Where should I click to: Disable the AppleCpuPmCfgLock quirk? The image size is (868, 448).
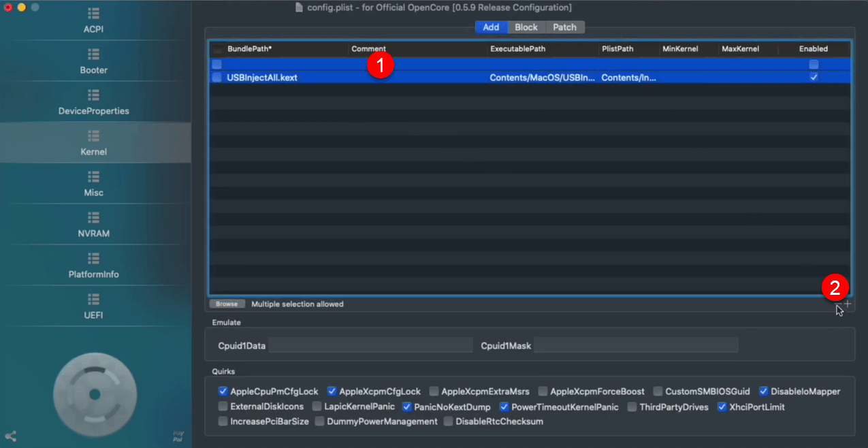click(223, 391)
